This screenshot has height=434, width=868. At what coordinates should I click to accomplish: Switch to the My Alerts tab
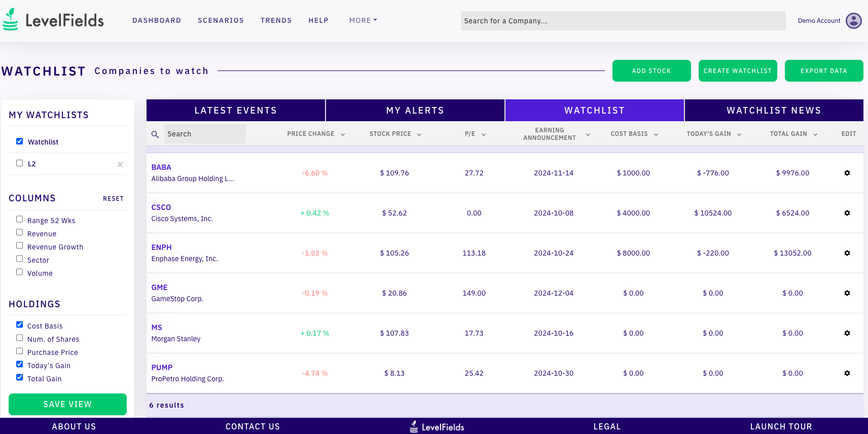click(415, 111)
